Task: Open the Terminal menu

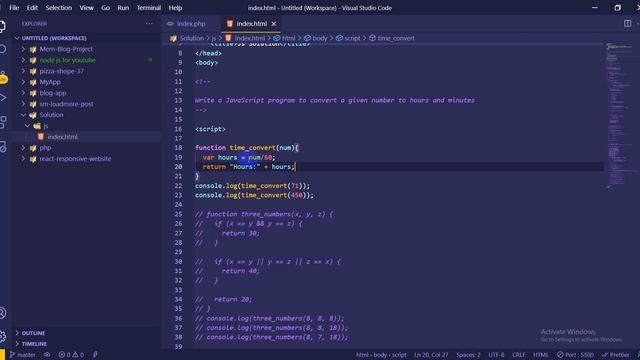Action: click(x=149, y=8)
